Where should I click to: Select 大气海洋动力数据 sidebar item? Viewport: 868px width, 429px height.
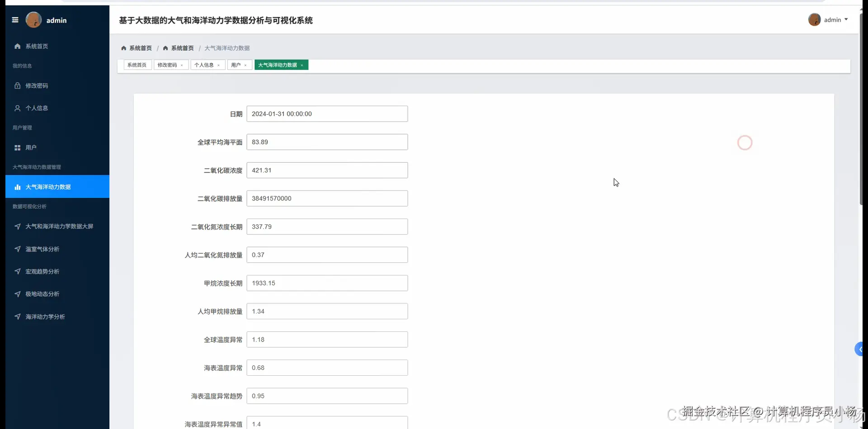tap(57, 187)
